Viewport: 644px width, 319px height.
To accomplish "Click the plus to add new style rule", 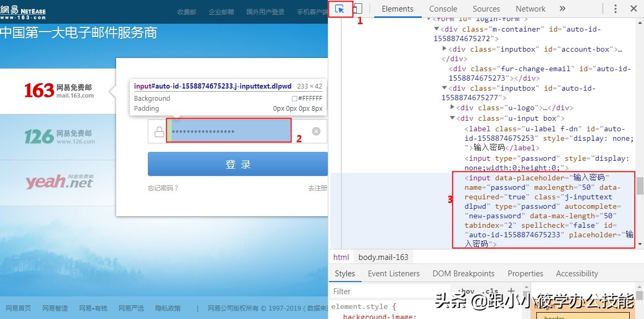I will coord(511,291).
